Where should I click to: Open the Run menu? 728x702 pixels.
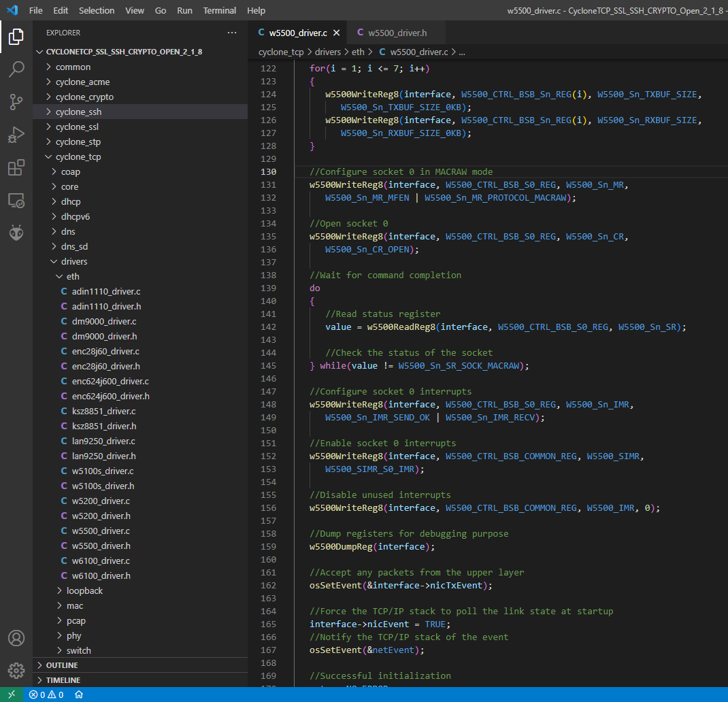pyautogui.click(x=185, y=10)
